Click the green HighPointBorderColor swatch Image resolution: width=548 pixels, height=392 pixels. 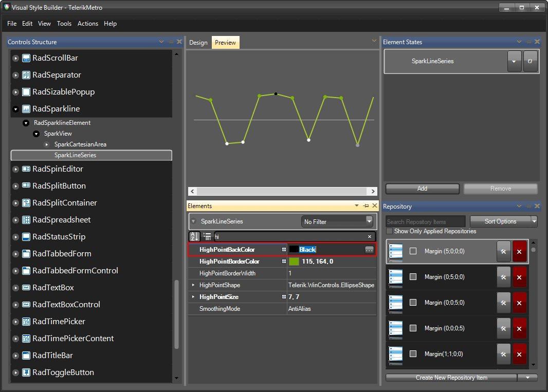point(295,262)
